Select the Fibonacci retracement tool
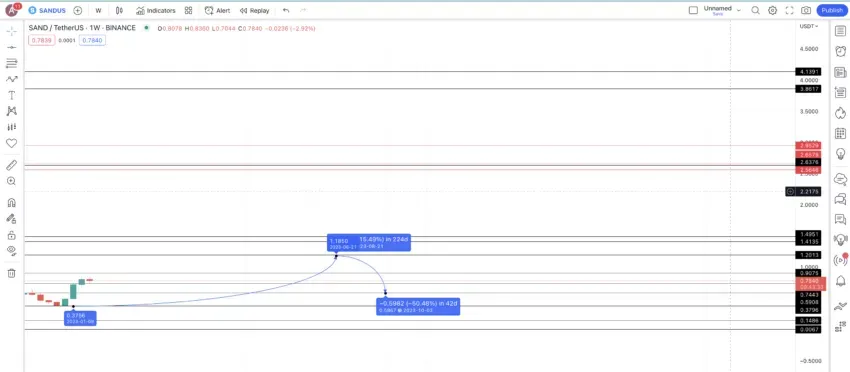This screenshot has width=850, height=372. tap(11, 63)
